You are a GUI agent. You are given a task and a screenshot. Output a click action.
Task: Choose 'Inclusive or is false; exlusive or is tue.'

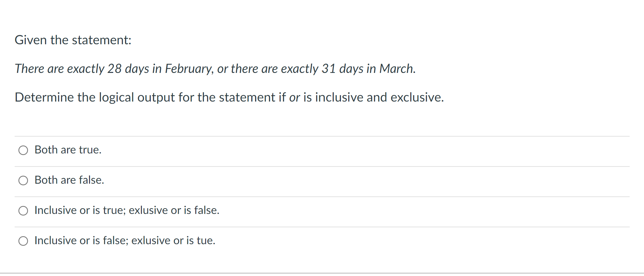(x=23, y=241)
